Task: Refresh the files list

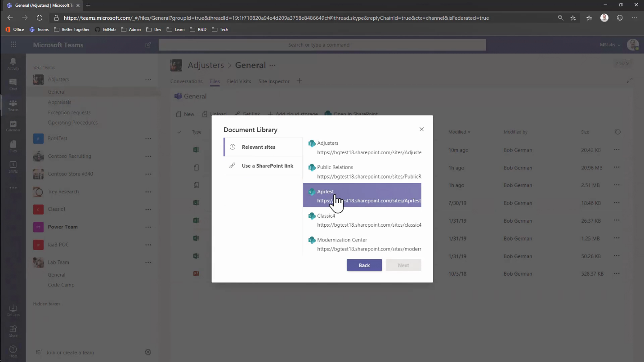Action: click(617, 132)
